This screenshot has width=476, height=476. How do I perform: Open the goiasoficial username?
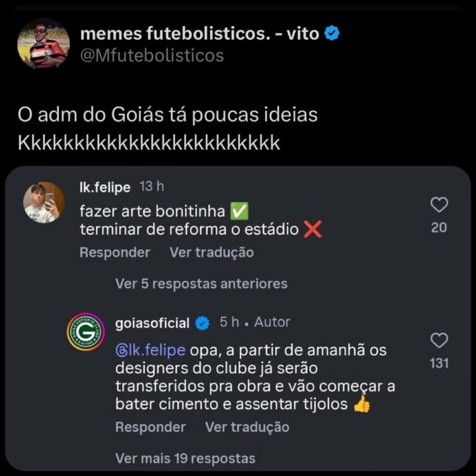[152, 323]
